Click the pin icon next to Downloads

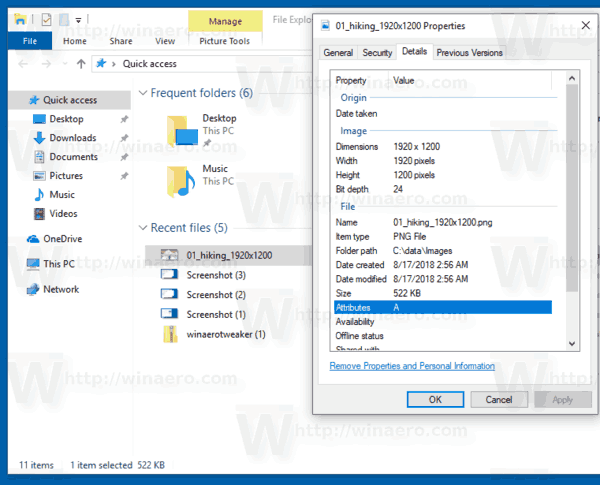click(124, 138)
